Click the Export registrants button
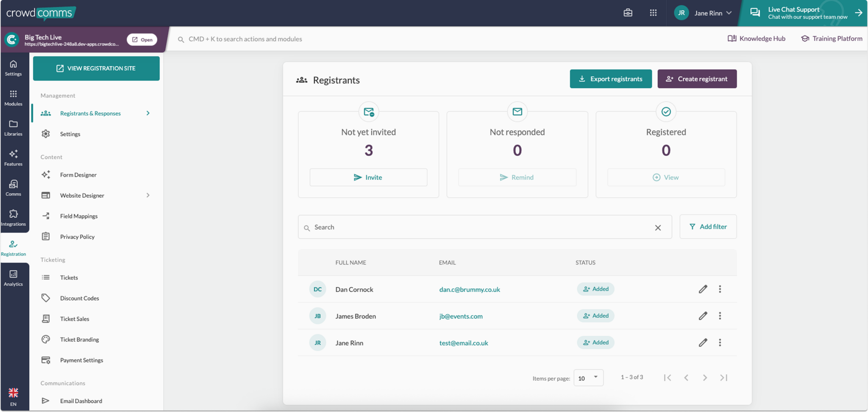The image size is (868, 412). coord(610,79)
